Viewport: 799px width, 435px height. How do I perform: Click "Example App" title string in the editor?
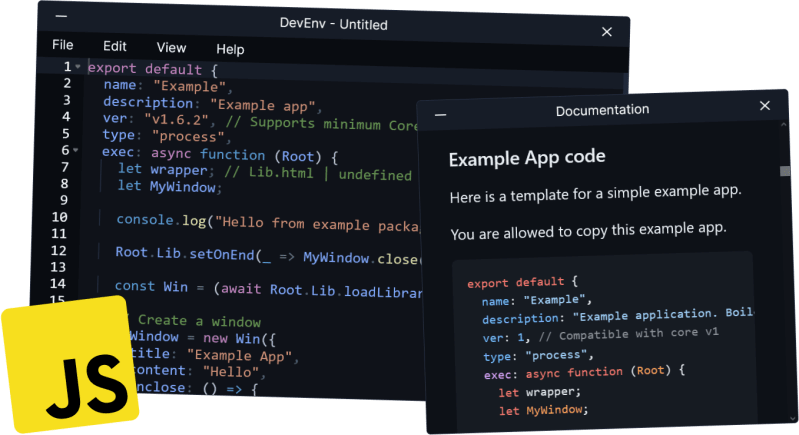tap(239, 355)
